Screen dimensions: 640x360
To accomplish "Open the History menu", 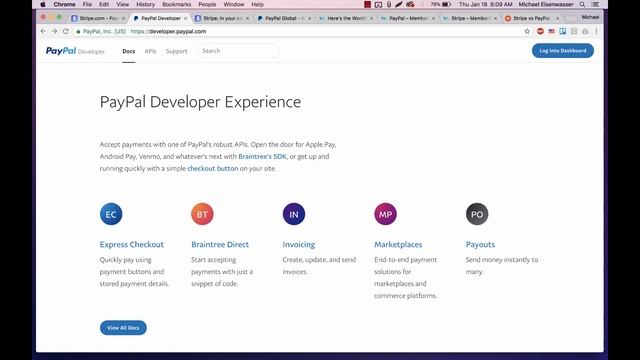I will coord(145,4).
